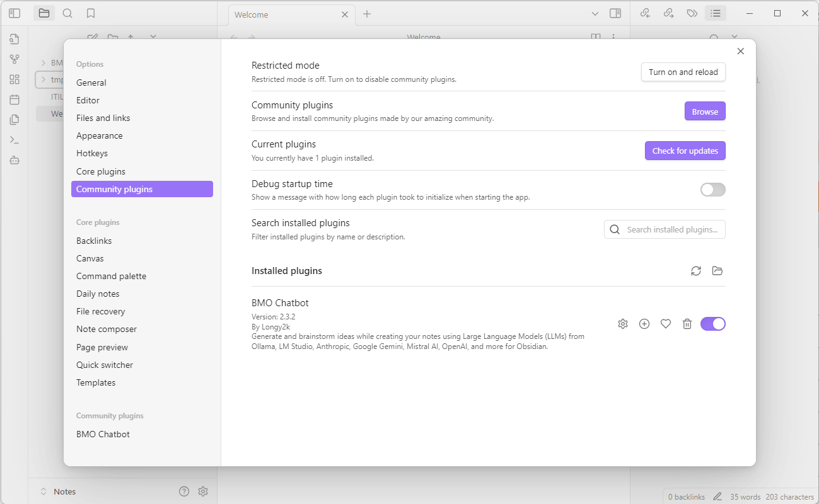Open the search icon in the left sidebar
The width and height of the screenshot is (819, 504).
[x=67, y=13]
